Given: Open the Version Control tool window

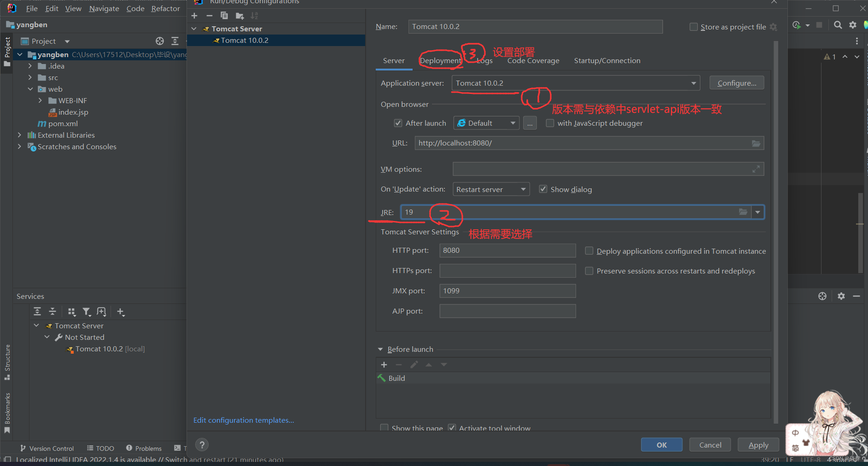Looking at the screenshot, I should pos(47,449).
